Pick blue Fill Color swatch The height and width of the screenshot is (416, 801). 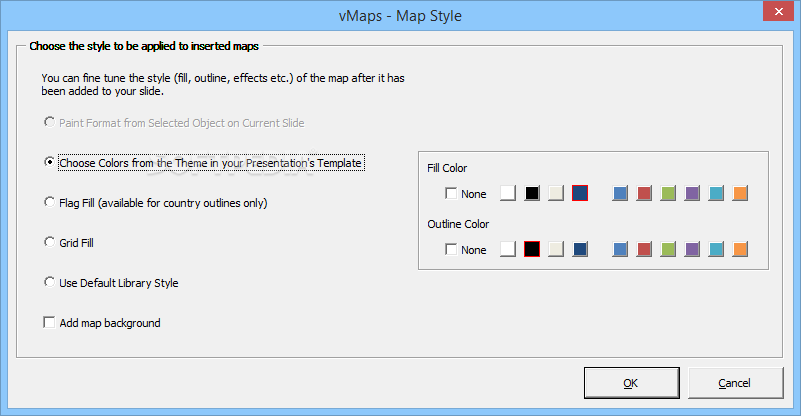[x=620, y=193]
